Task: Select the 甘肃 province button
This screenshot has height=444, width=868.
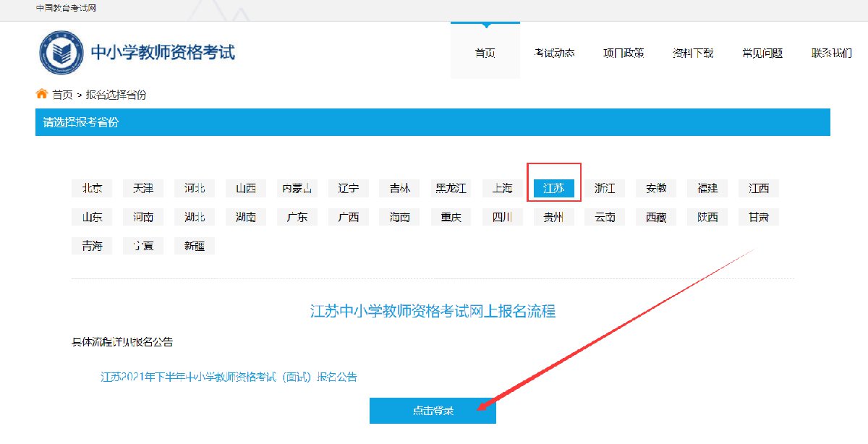Action: [759, 217]
